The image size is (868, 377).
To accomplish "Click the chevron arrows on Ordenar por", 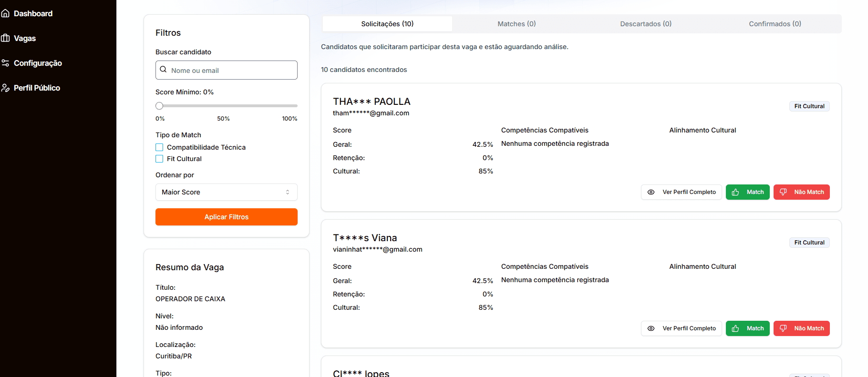I will pyautogui.click(x=288, y=192).
